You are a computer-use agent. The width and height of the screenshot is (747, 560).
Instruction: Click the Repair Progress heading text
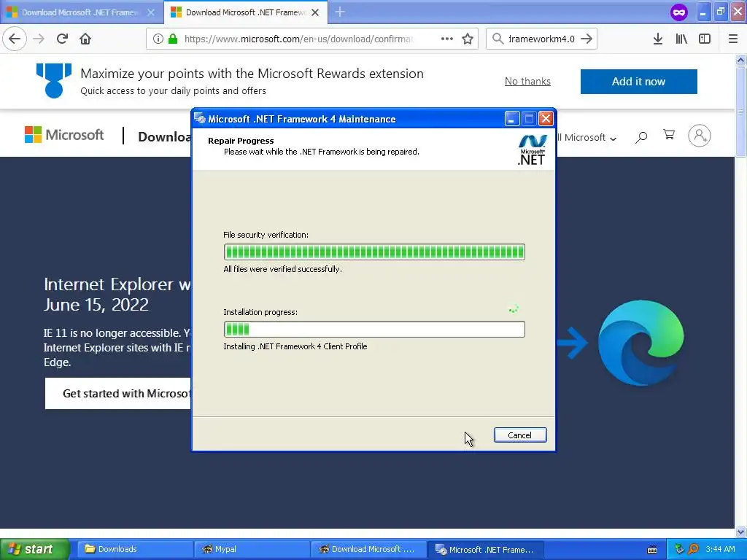pyautogui.click(x=241, y=141)
